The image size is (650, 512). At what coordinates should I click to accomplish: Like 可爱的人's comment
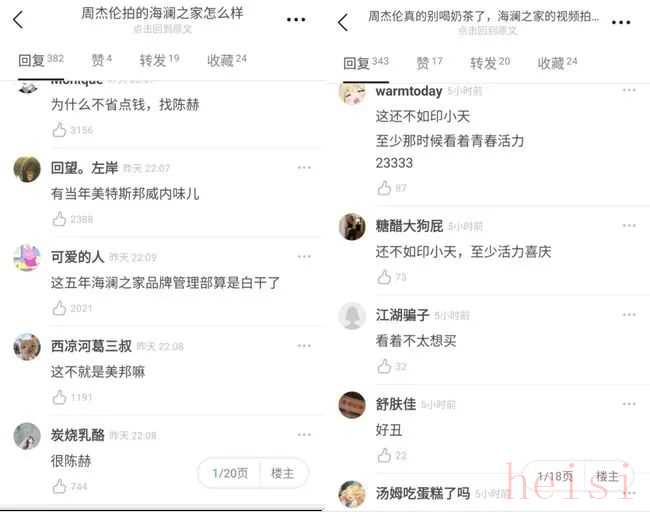click(59, 308)
